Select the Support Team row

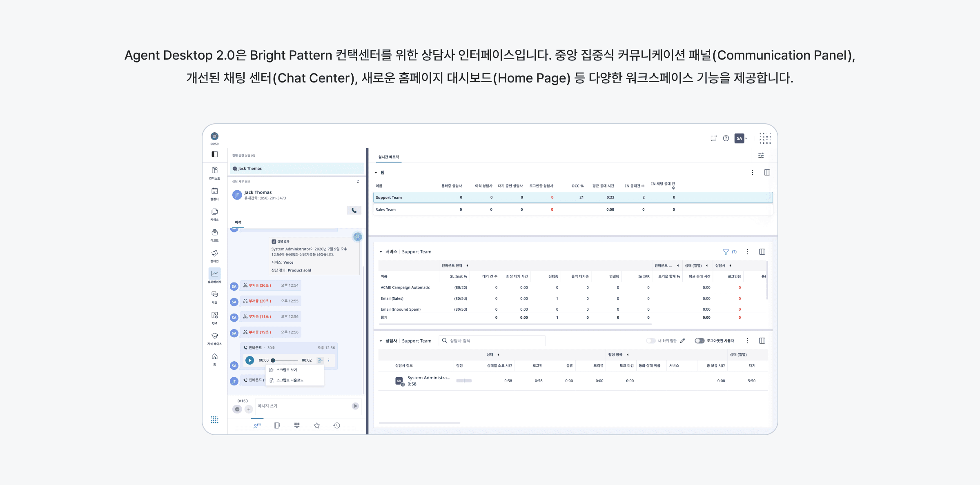(x=573, y=198)
